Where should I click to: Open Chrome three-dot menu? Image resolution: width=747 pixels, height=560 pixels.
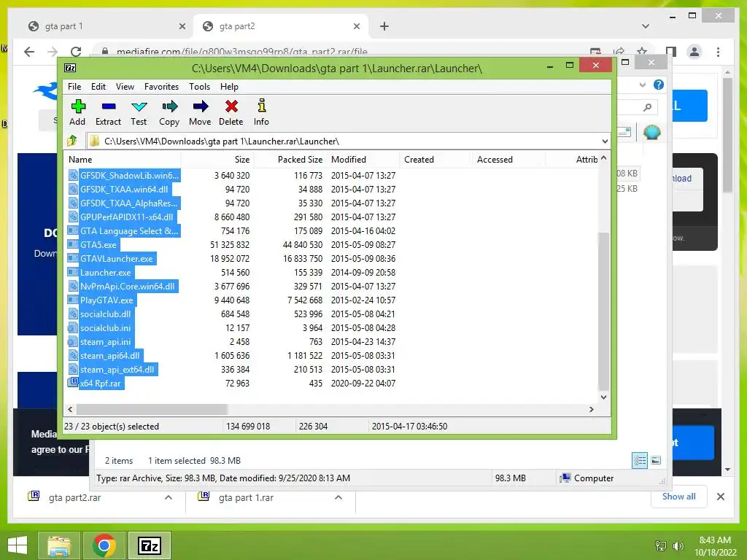718,52
